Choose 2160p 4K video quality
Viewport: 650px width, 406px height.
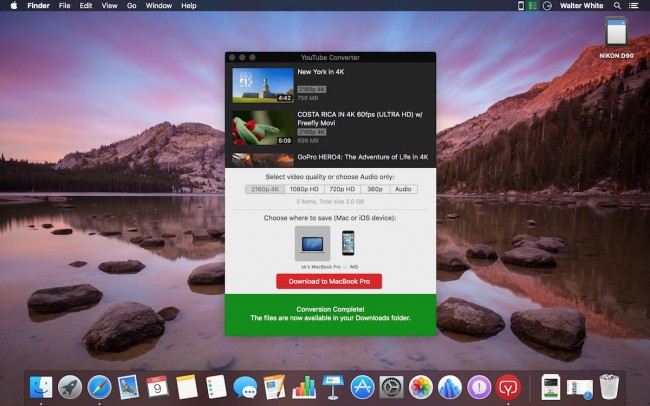pos(265,189)
